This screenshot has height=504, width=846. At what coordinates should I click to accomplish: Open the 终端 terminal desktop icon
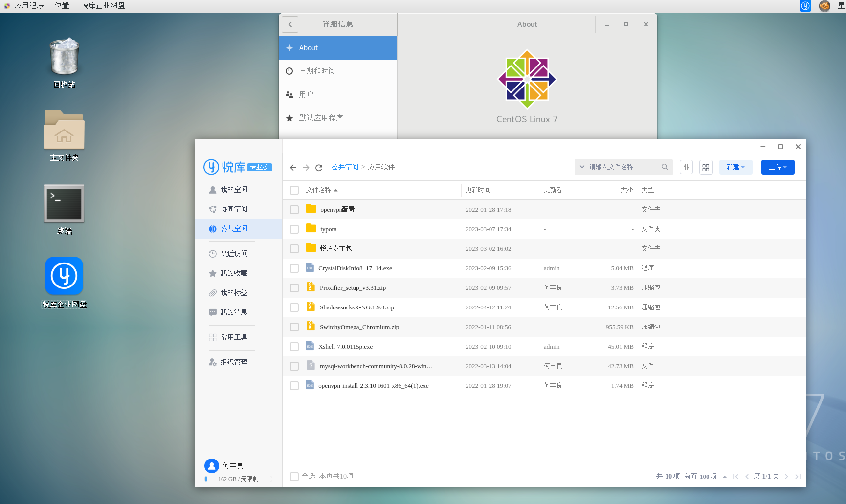(64, 204)
